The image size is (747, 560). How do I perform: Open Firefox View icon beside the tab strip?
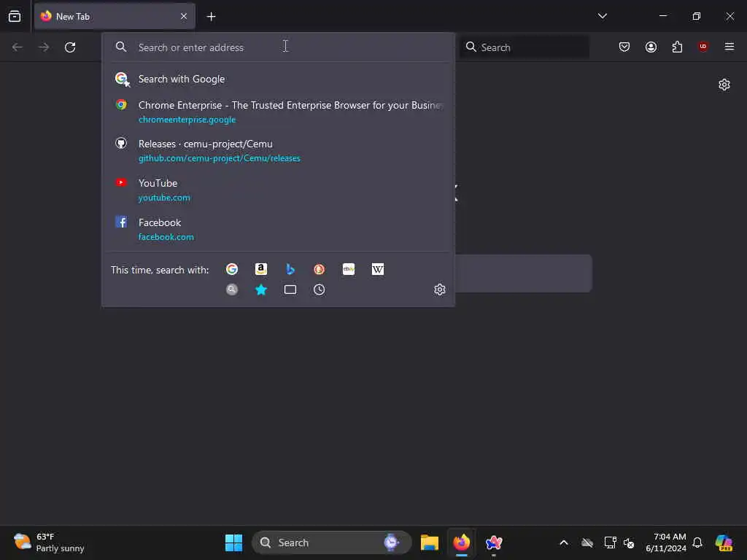15,16
